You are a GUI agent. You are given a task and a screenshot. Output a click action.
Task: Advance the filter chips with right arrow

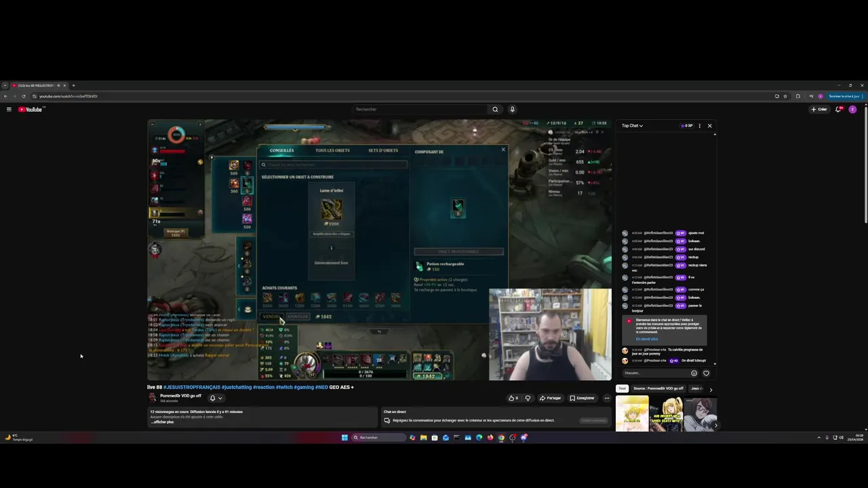711,389
